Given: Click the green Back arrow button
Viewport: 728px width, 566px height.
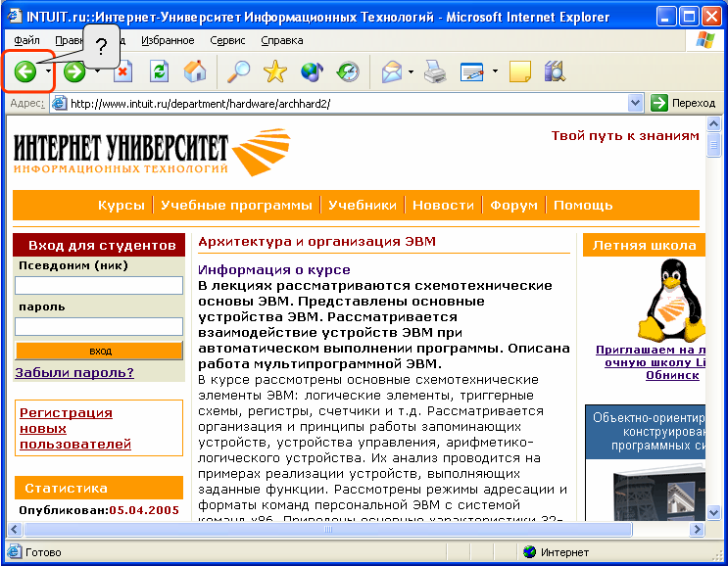Looking at the screenshot, I should [x=25, y=71].
